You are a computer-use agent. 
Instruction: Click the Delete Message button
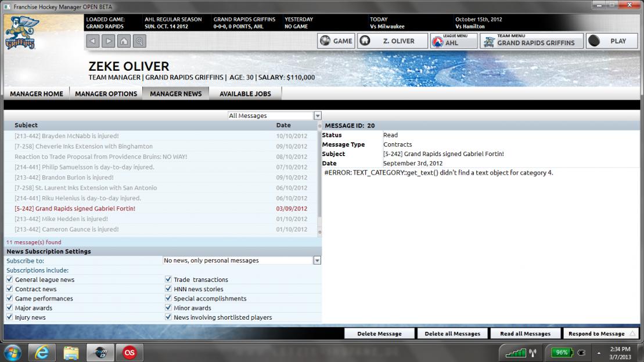coord(380,334)
